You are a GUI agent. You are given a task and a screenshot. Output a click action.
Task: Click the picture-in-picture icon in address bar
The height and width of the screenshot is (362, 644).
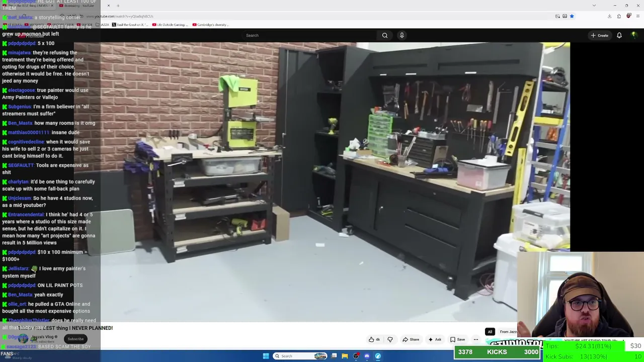[557, 16]
